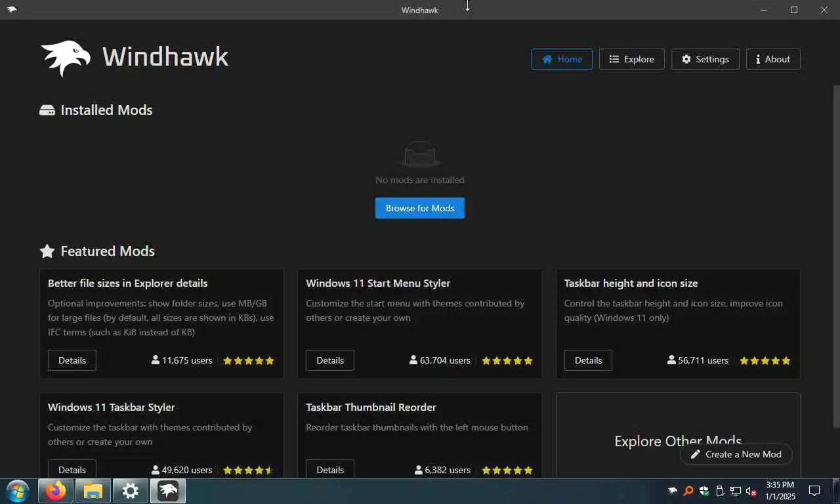The width and height of the screenshot is (840, 504).
Task: Click the muted volume tray icon
Action: (751, 491)
